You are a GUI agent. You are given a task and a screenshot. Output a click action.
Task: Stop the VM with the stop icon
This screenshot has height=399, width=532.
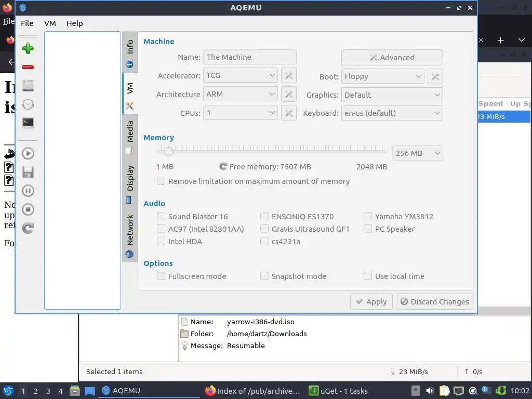[28, 209]
